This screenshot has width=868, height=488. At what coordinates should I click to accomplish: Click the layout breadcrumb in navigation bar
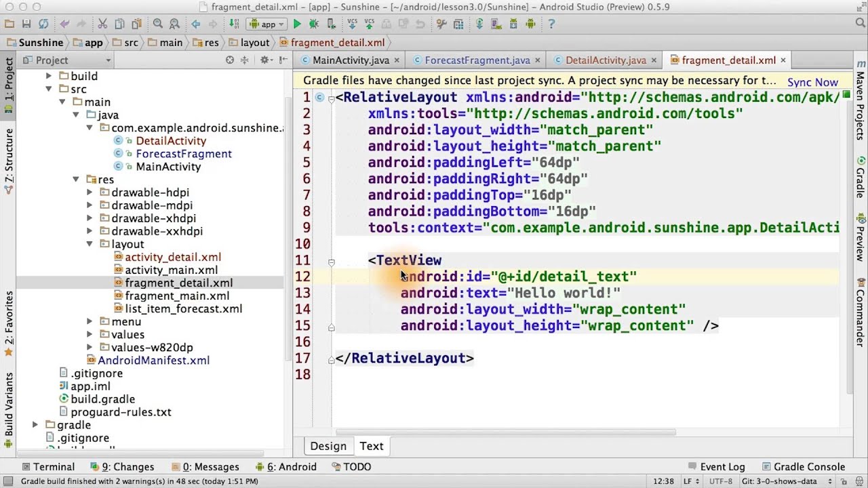[x=250, y=42]
